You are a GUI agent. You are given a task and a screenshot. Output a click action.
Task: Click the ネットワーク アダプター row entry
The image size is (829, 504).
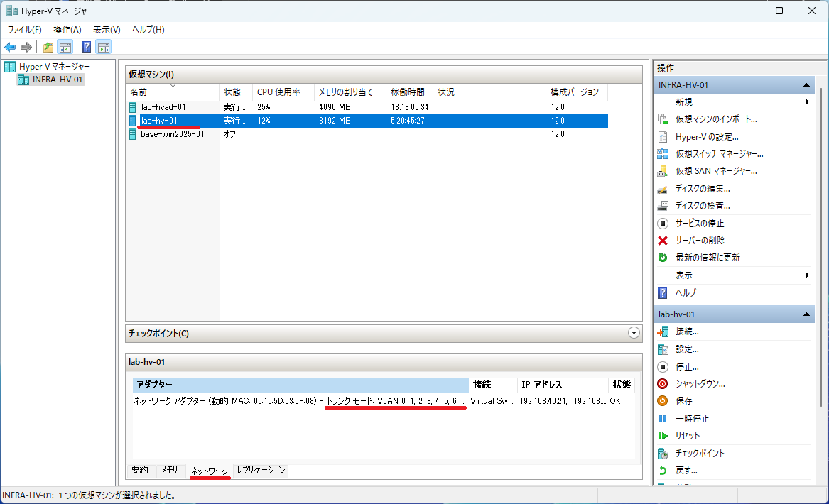click(x=377, y=402)
